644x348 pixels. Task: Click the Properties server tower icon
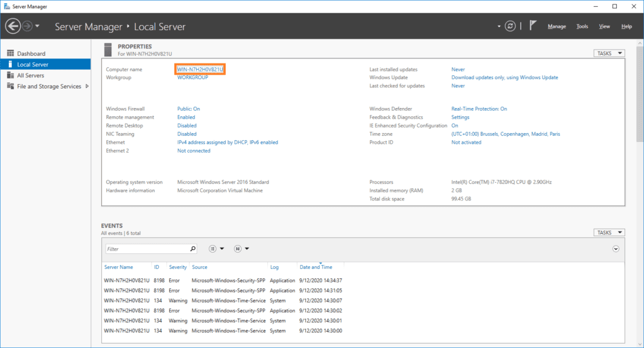pyautogui.click(x=108, y=50)
